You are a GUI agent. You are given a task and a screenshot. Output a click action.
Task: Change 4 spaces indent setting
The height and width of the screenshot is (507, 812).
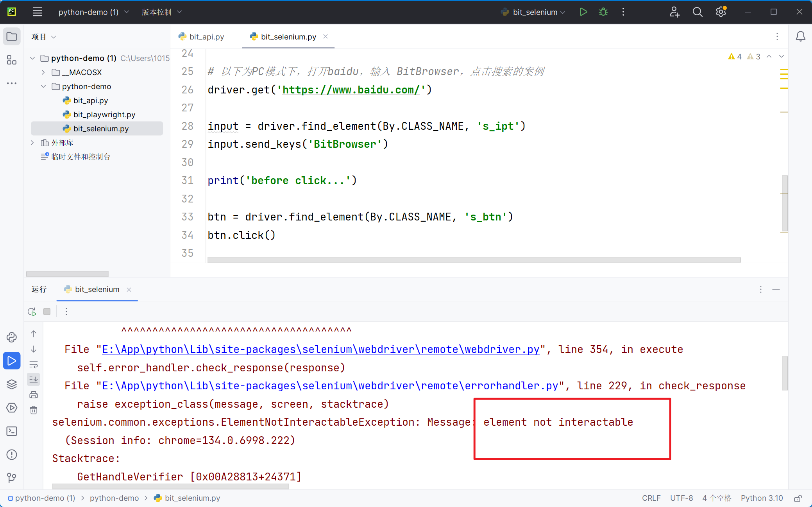717,498
